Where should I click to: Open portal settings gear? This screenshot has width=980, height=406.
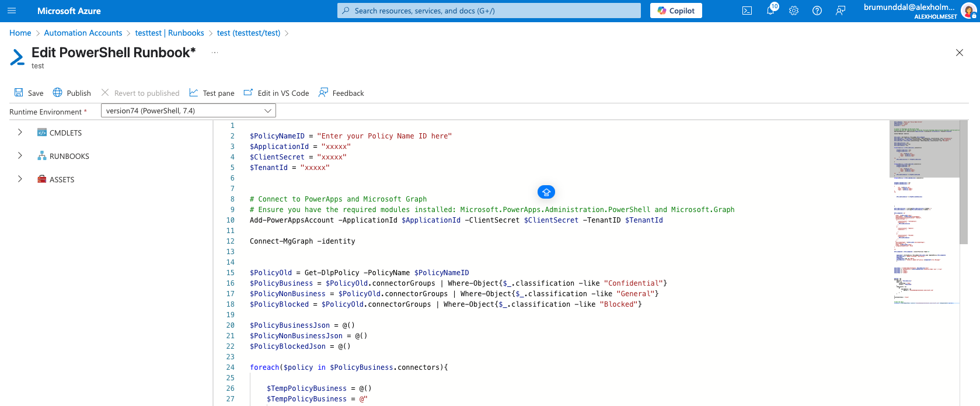[794, 11]
